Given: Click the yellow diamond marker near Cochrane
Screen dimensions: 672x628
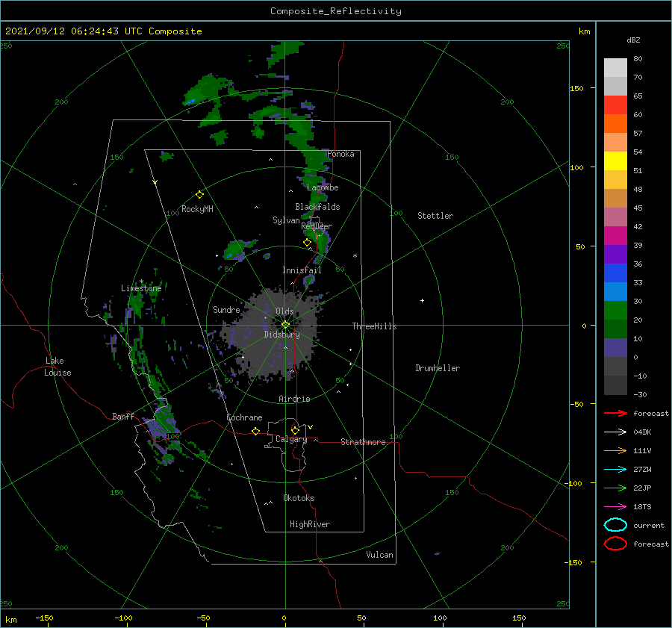Looking at the screenshot, I should tap(255, 431).
